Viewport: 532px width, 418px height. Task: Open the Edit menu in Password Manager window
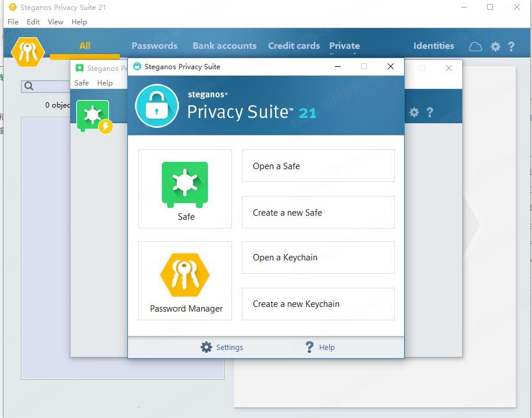tap(33, 22)
